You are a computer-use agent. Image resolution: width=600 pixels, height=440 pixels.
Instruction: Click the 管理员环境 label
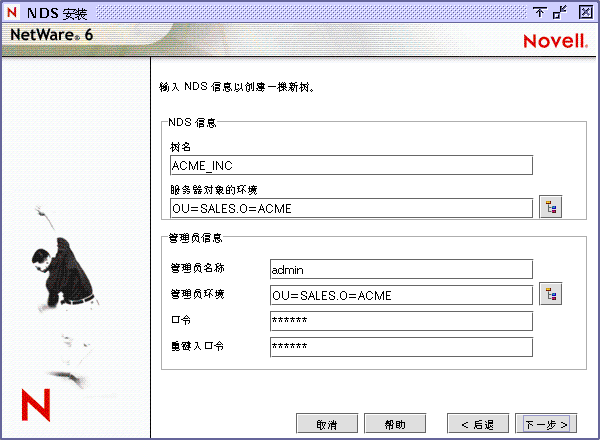[197, 294]
